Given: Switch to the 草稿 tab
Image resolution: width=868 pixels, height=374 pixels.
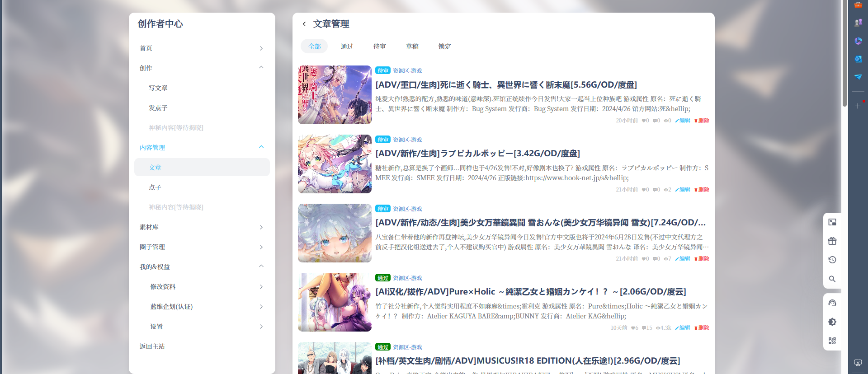Looking at the screenshot, I should pyautogui.click(x=412, y=47).
